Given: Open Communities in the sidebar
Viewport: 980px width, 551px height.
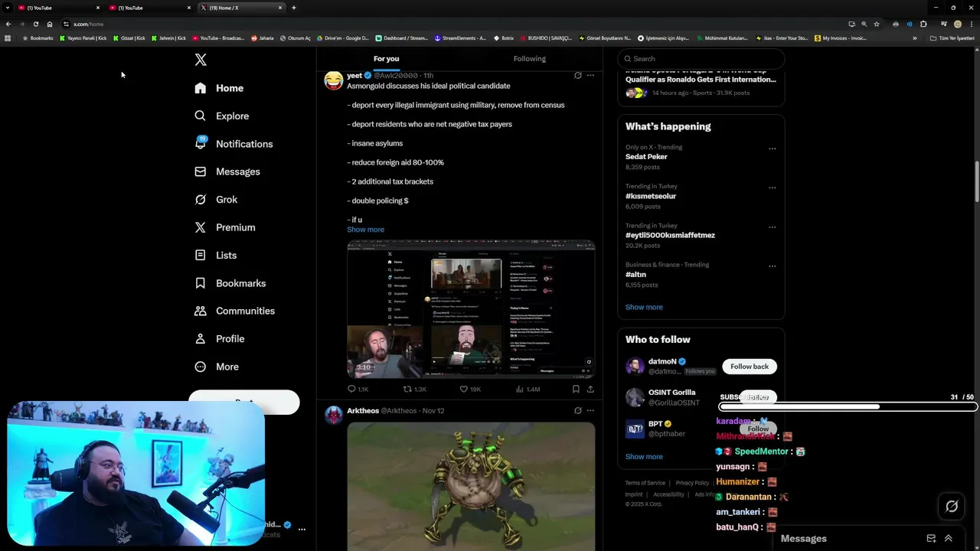Looking at the screenshot, I should (235, 311).
